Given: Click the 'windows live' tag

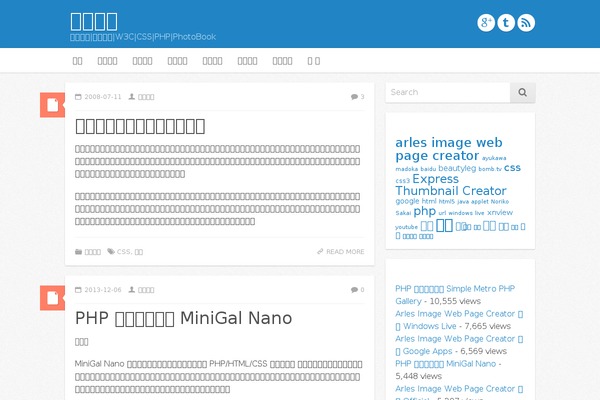Looking at the screenshot, I should [466, 213].
